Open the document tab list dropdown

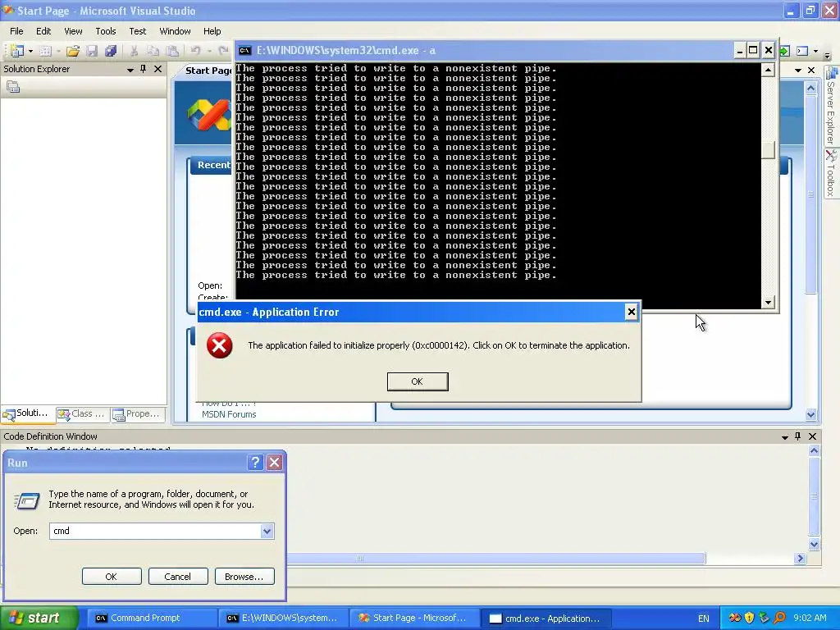tap(797, 71)
